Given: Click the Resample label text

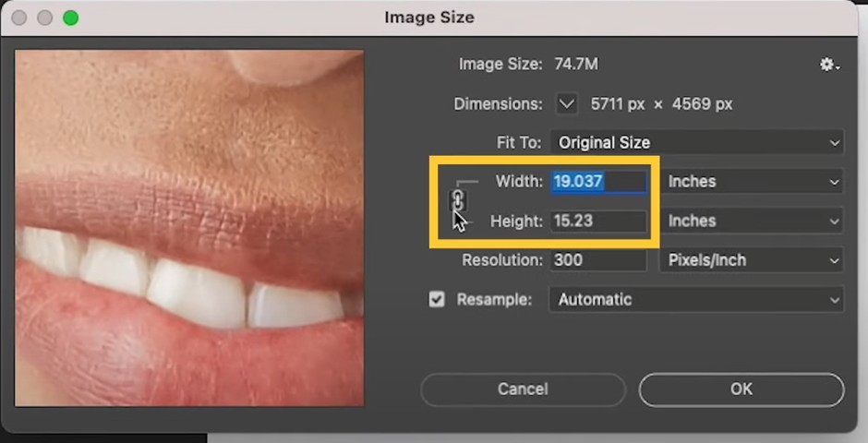Looking at the screenshot, I should (494, 300).
